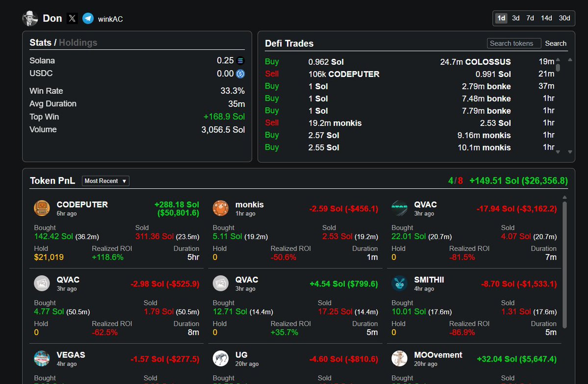The height and width of the screenshot is (384, 588).
Task: Click the 2.79m bonke trade entry
Action: coord(486,87)
